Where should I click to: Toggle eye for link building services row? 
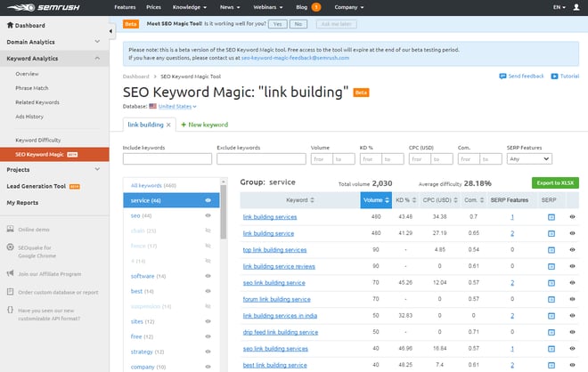click(572, 216)
